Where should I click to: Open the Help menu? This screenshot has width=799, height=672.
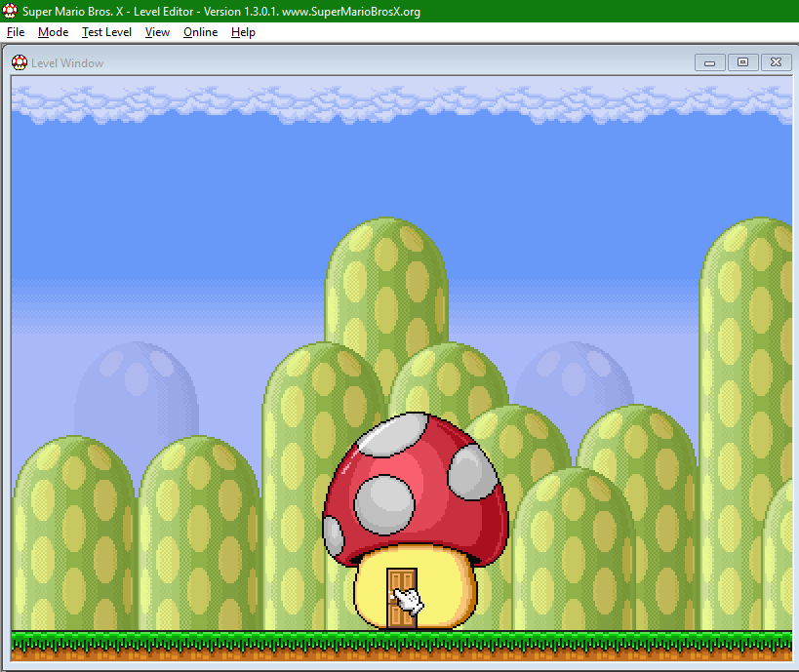click(x=243, y=32)
